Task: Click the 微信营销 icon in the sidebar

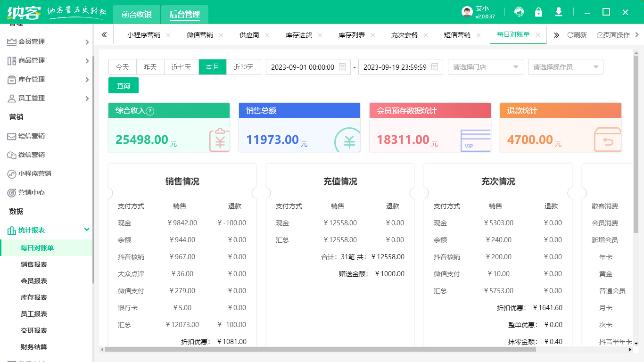Action: click(x=12, y=155)
